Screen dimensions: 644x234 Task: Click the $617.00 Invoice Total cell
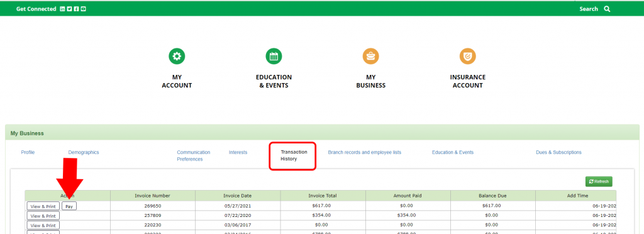(x=323, y=206)
